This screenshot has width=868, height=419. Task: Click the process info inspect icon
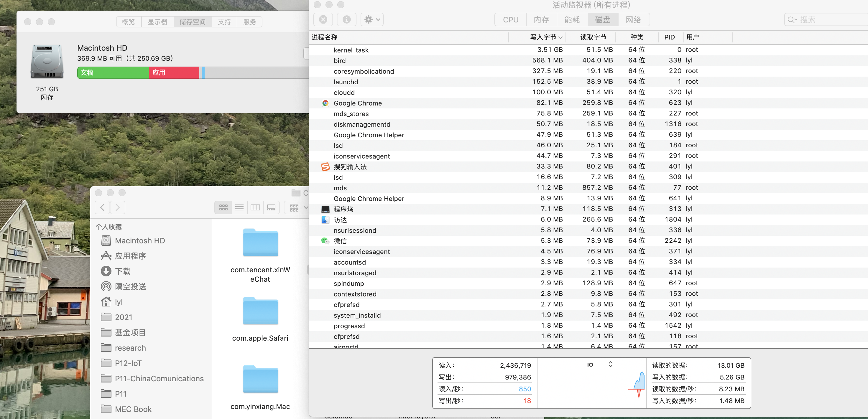(x=346, y=19)
